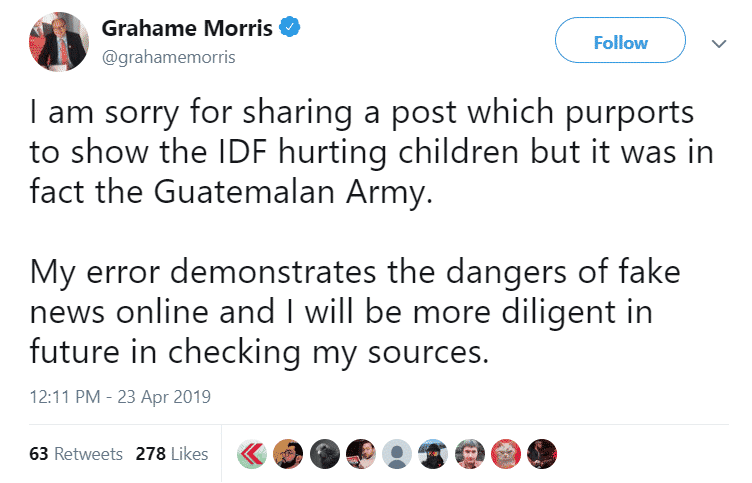Click the last dark liker avatar
The width and height of the screenshot is (752, 483).
tap(541, 453)
